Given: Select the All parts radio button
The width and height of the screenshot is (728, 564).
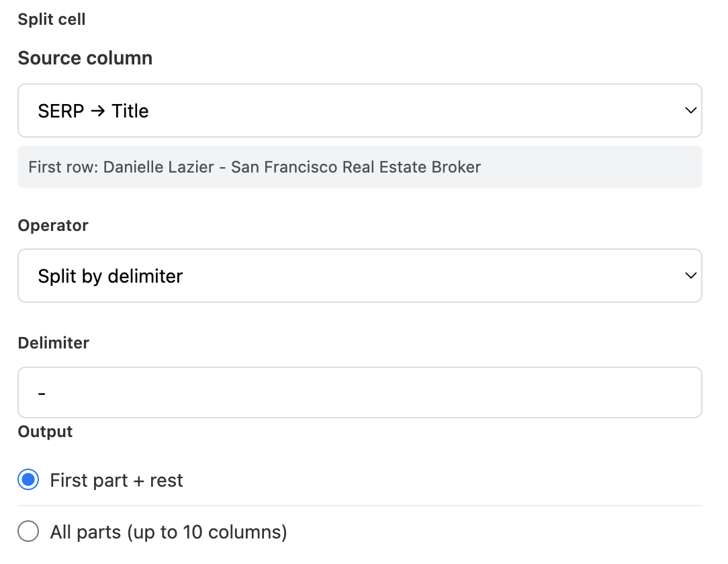Looking at the screenshot, I should tap(28, 531).
